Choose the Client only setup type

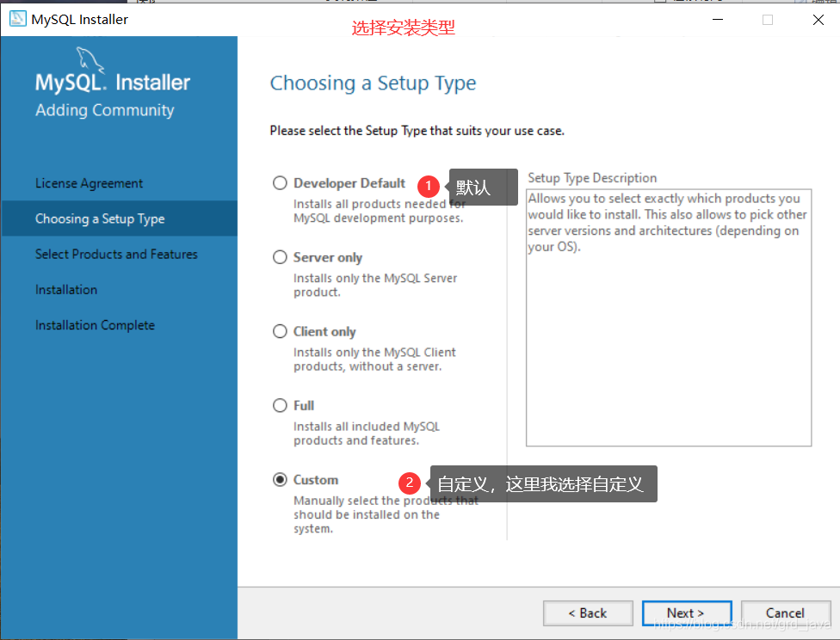pyautogui.click(x=280, y=331)
